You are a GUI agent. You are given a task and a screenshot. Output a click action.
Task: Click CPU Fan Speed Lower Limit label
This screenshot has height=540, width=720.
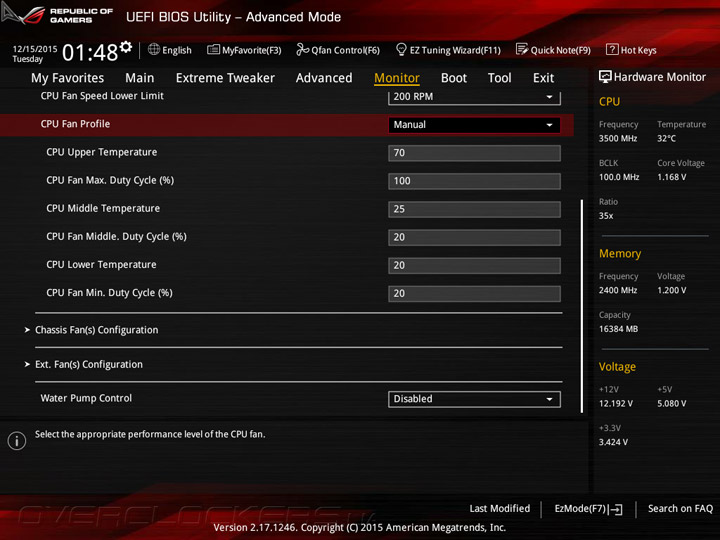tap(102, 96)
